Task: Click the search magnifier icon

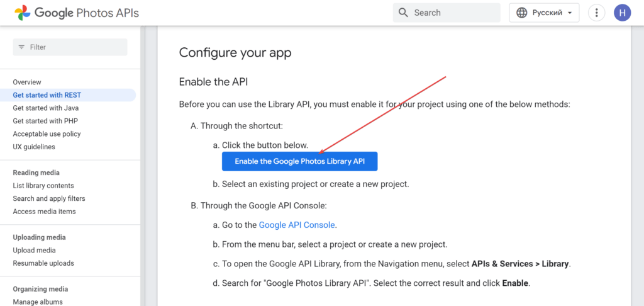Action: point(403,13)
